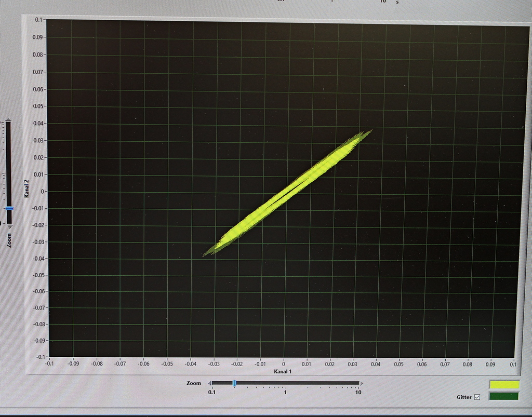Image resolution: width=532 pixels, height=417 pixels.
Task: Click the up arrow on vertical Zoom slider
Action: point(8,120)
